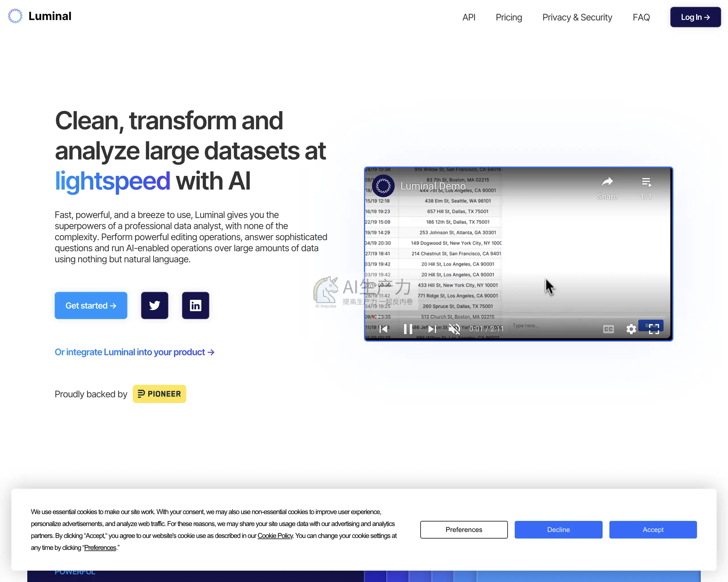Viewport: 728px width, 582px height.
Task: Seek on the video progress bar
Action: [519, 317]
